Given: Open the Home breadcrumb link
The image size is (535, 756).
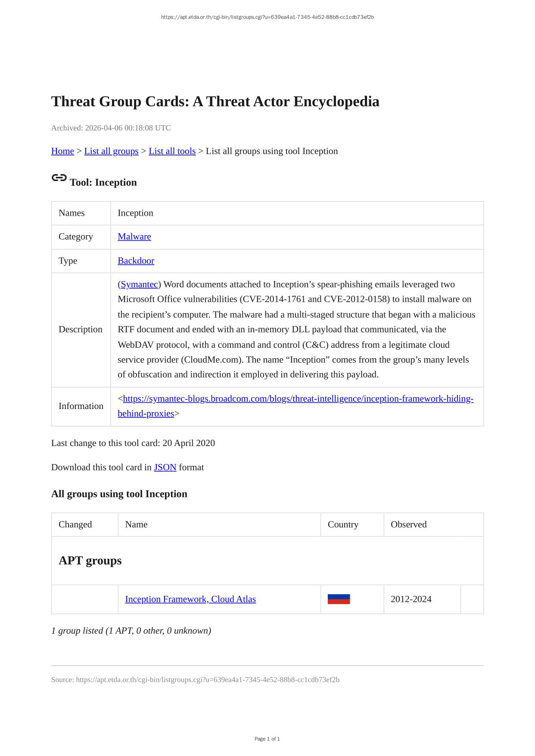Looking at the screenshot, I should [62, 151].
